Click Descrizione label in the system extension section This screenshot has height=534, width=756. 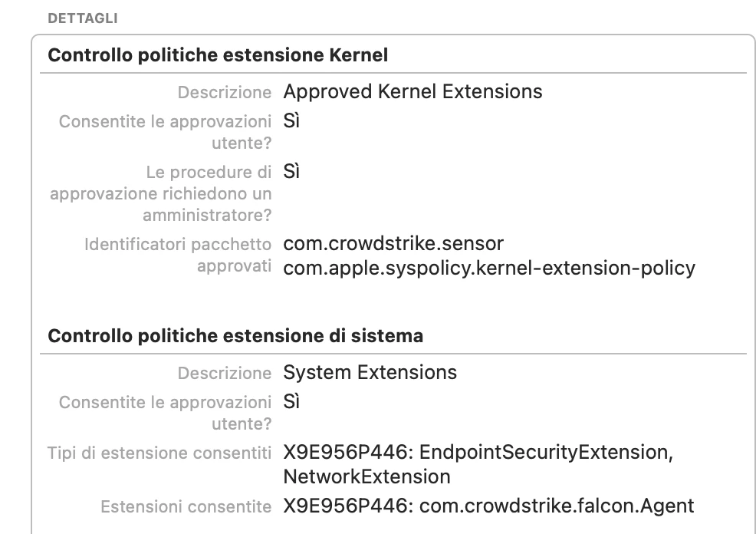(224, 374)
